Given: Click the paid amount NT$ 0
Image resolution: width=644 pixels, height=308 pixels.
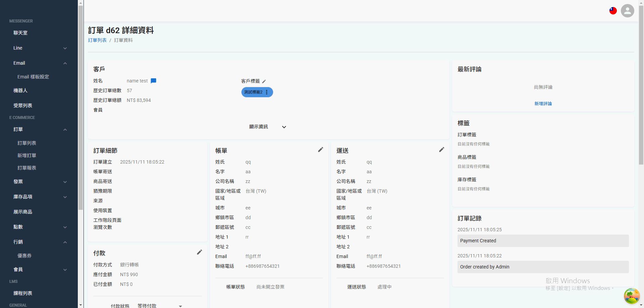Looking at the screenshot, I should point(126,284).
